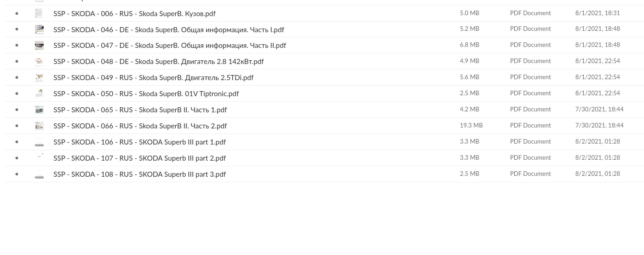The width and height of the screenshot is (644, 255).
Task: Open SuperB II. Часть 2.pdf file
Action: [140, 126]
